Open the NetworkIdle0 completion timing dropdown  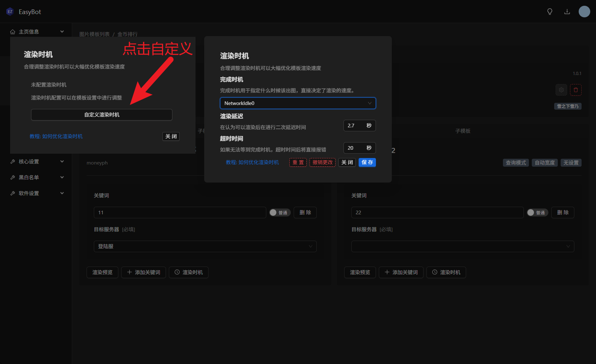point(298,103)
